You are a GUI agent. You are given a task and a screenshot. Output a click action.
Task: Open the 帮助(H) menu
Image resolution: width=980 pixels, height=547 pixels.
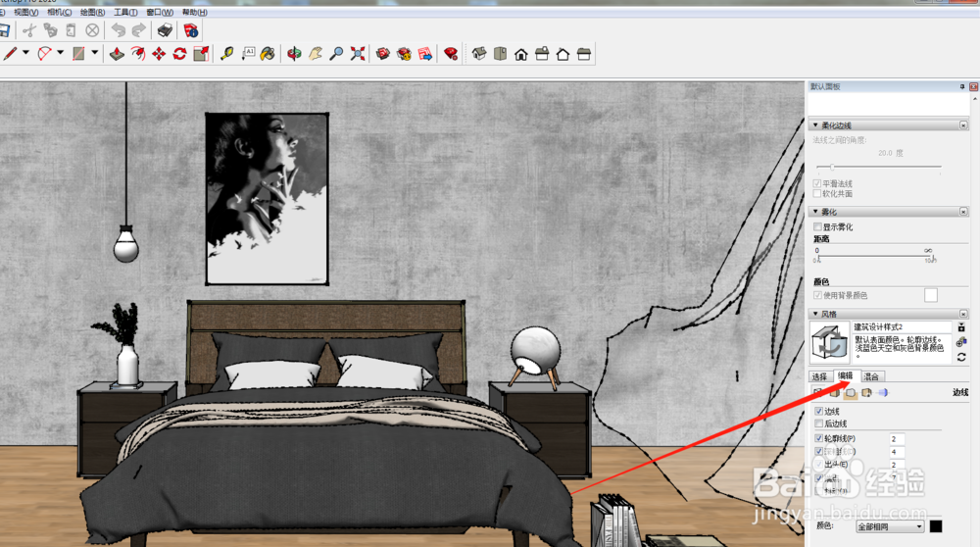[x=194, y=12]
